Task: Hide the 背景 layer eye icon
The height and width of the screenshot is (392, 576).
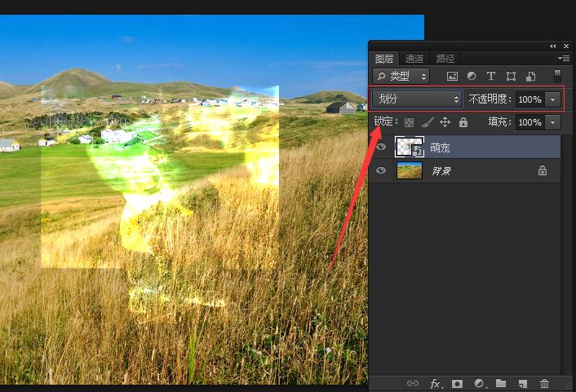Action: tap(381, 170)
